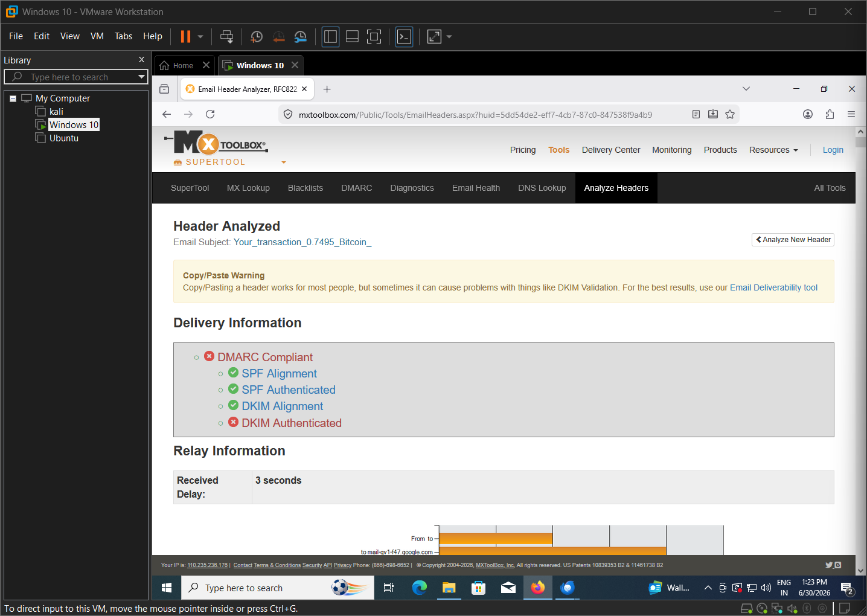Toggle the library sidebar view
This screenshot has width=867, height=616.
(x=330, y=37)
